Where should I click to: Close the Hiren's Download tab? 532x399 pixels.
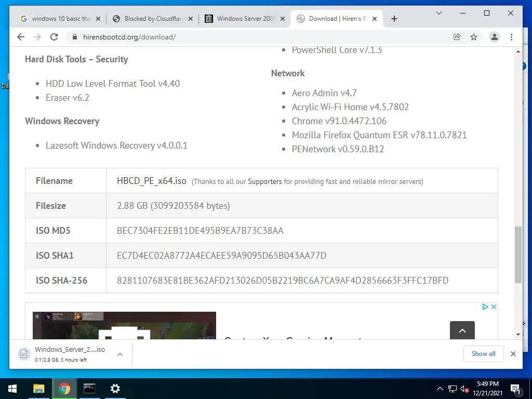point(375,19)
